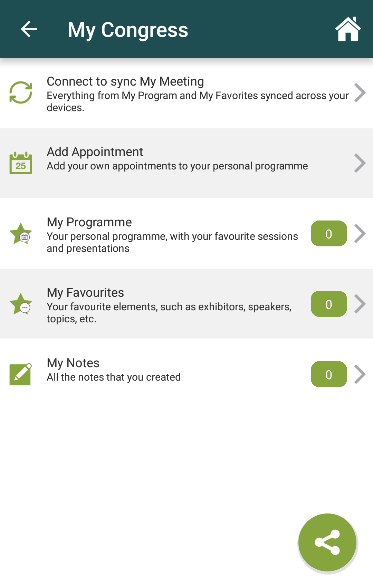
Task: Tap the My Programme star icon
Action: click(21, 234)
